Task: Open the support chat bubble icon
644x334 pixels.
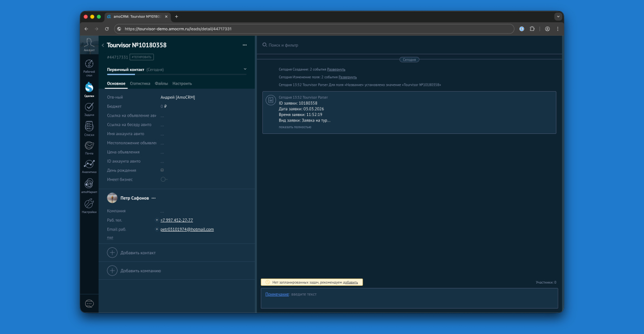Action: (x=89, y=303)
